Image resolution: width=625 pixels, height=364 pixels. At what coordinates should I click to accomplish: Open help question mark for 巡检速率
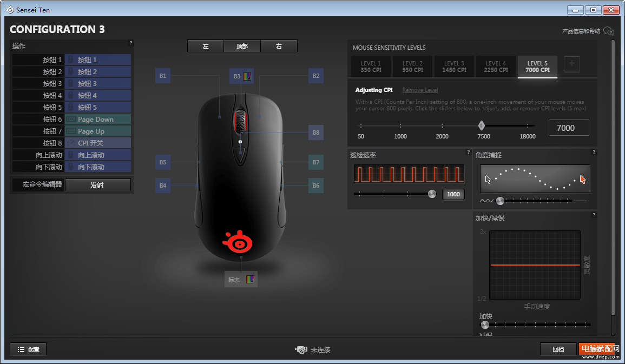click(x=469, y=152)
